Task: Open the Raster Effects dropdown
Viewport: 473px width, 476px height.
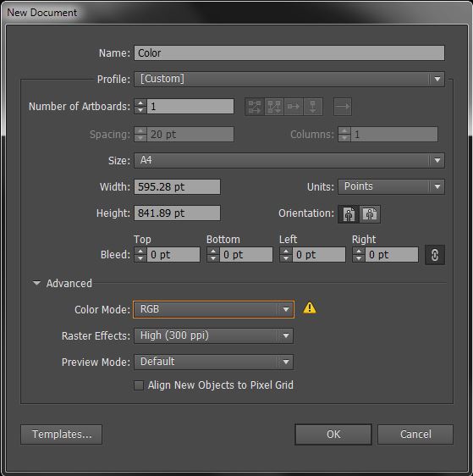Action: 213,335
